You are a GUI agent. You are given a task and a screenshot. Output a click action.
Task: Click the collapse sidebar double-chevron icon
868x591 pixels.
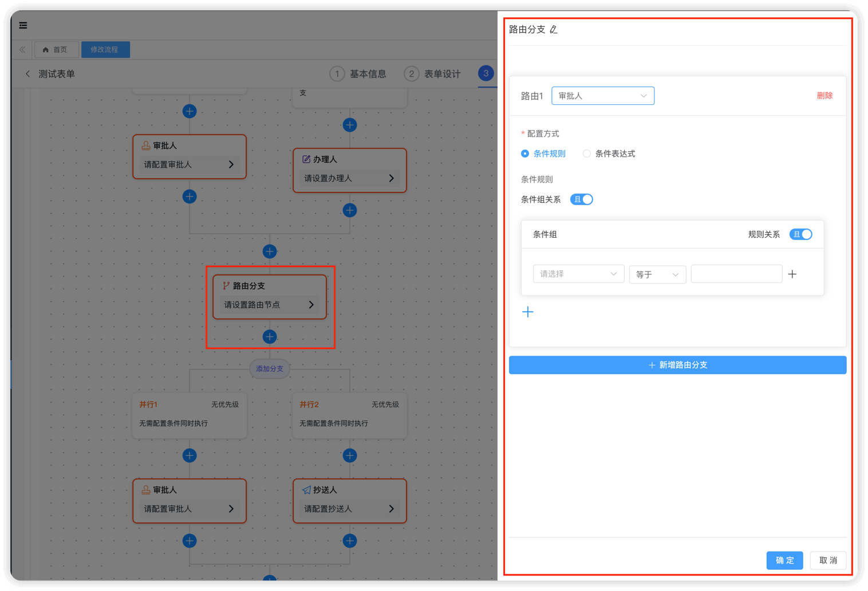click(x=22, y=49)
